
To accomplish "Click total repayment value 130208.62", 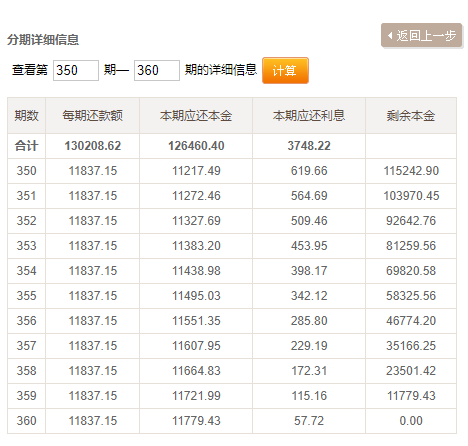I will tap(93, 146).
